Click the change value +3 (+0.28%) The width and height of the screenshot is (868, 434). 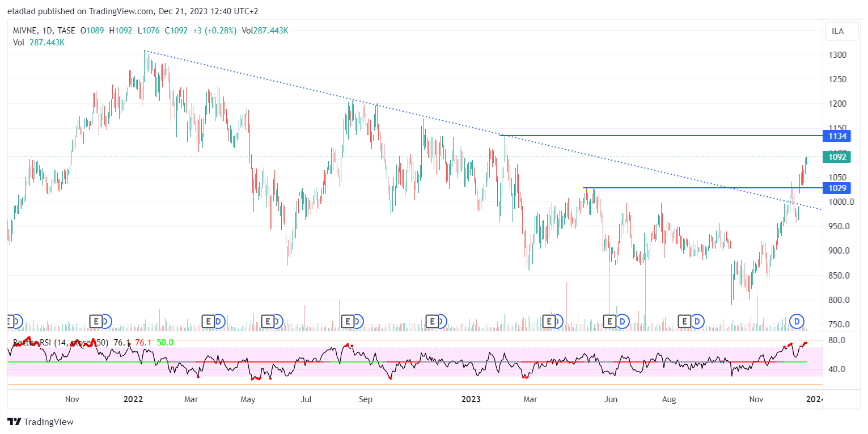(x=214, y=31)
